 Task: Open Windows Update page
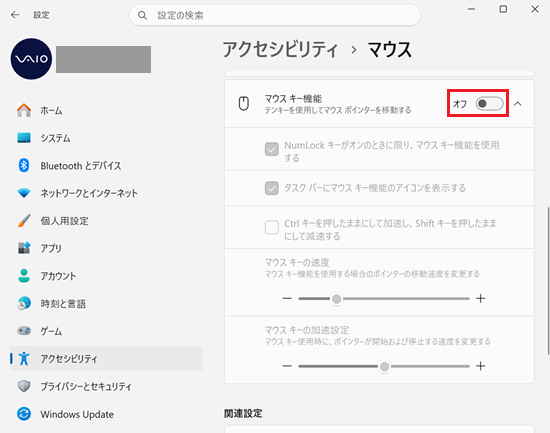point(106,414)
